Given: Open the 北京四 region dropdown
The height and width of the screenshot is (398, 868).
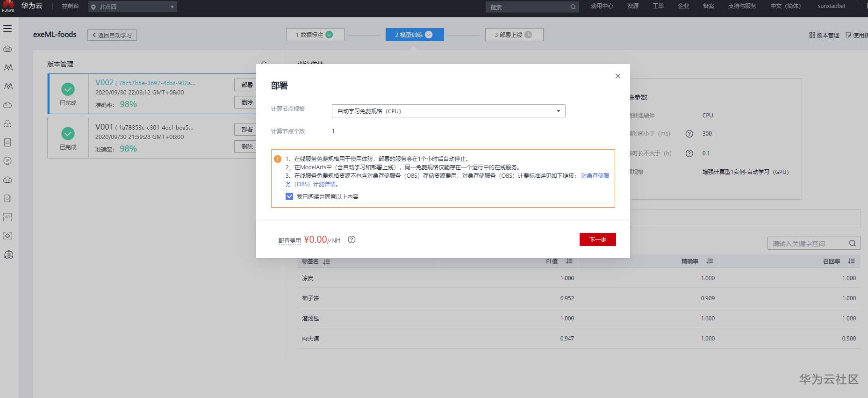Looking at the screenshot, I should 133,7.
